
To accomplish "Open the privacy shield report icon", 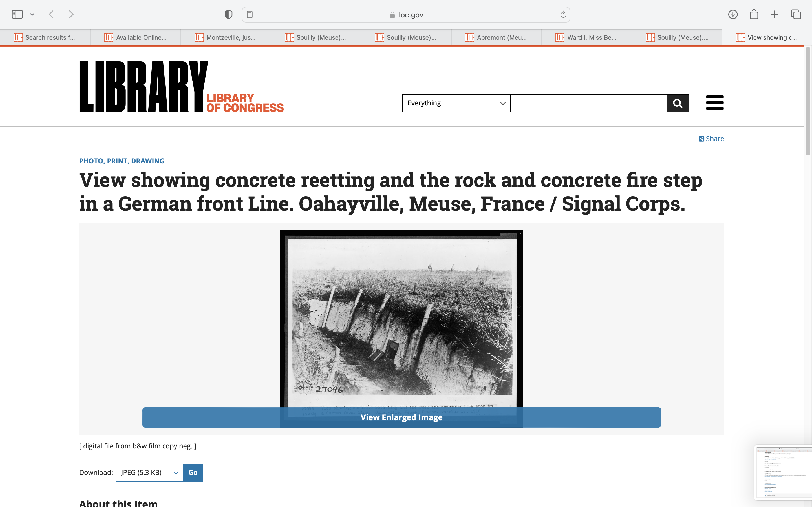I will 228,14.
